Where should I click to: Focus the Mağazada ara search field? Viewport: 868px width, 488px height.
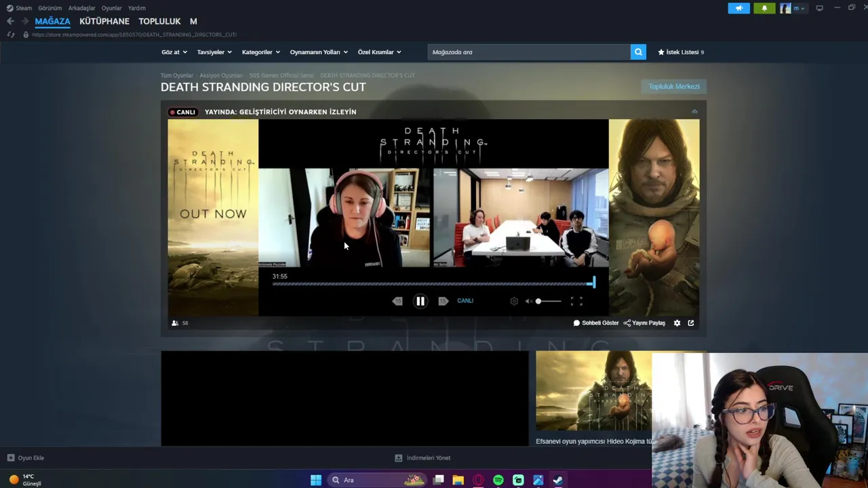pos(529,52)
